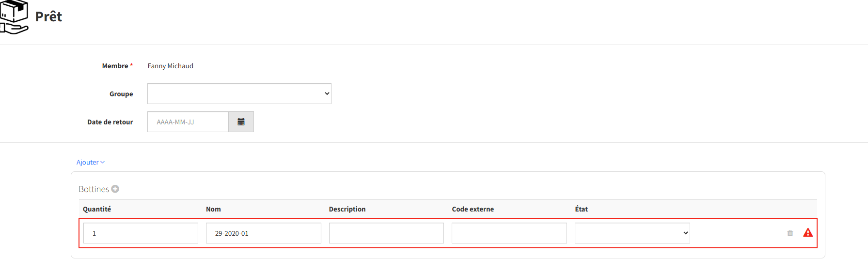868x272 pixels.
Task: Delete the row with the trash icon
Action: (790, 233)
